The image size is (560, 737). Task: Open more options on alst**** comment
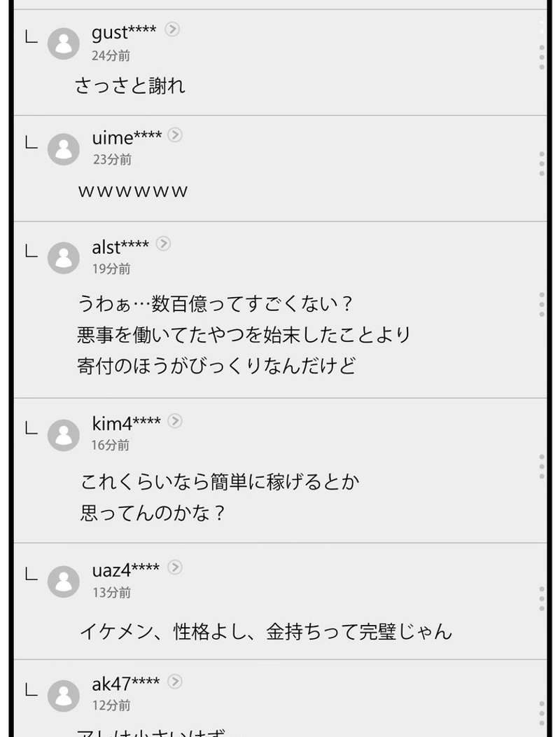pyautogui.click(x=542, y=305)
